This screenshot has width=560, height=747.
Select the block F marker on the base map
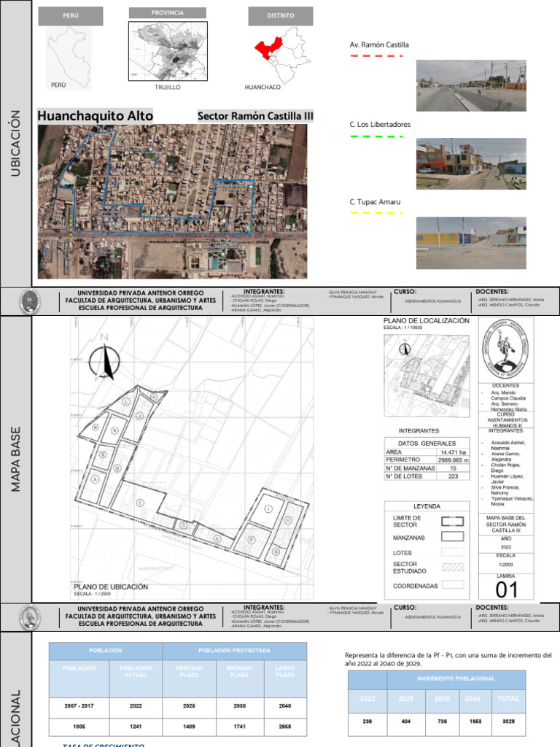(x=252, y=540)
